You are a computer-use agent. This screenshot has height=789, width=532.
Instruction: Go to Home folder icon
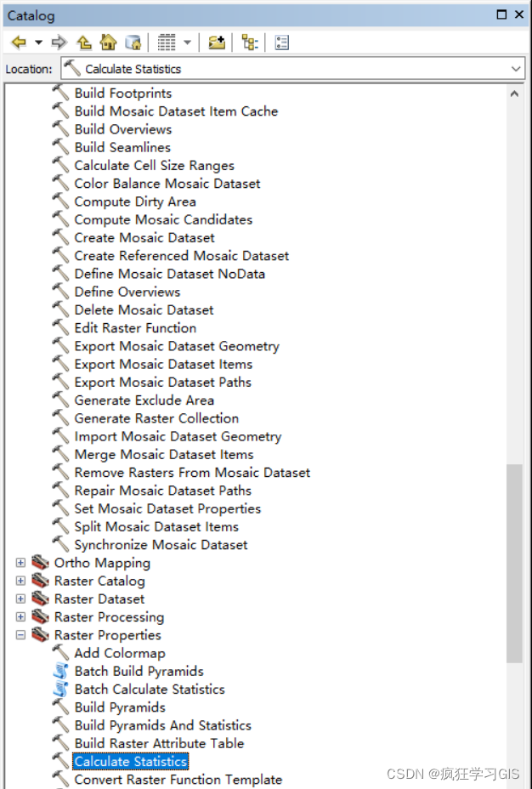point(108,43)
